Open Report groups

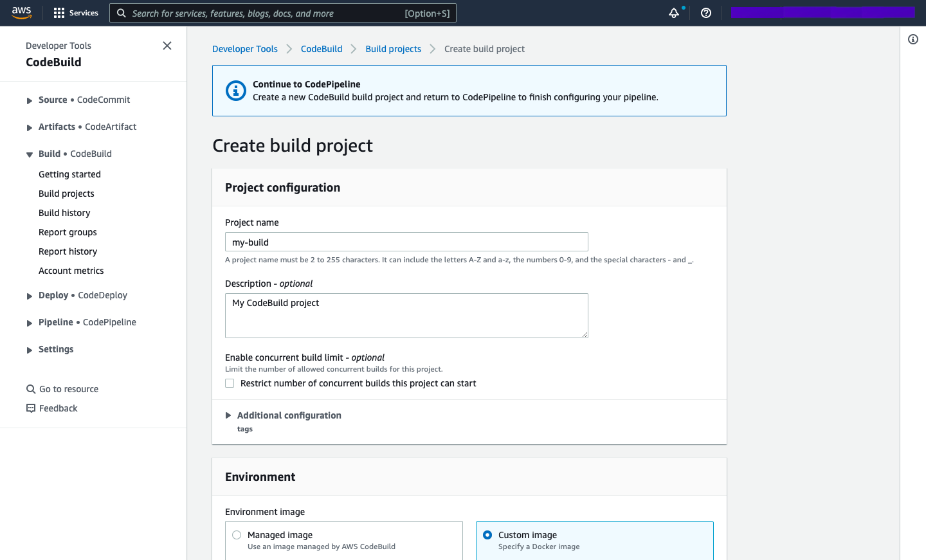pos(68,232)
